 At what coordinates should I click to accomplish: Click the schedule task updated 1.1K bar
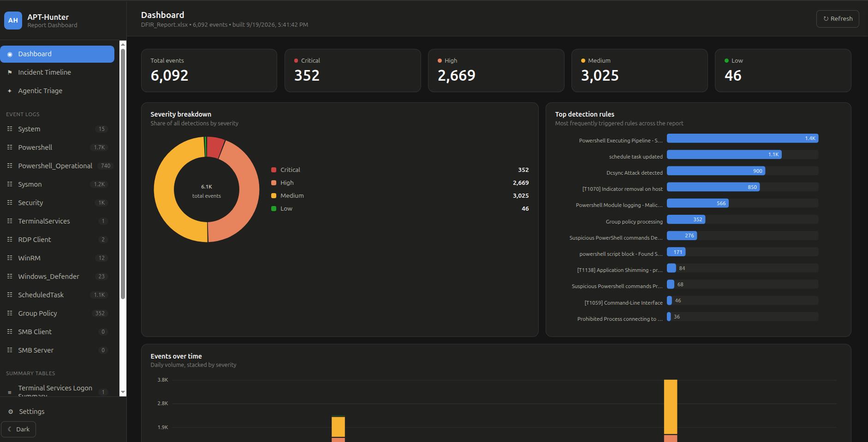724,154
